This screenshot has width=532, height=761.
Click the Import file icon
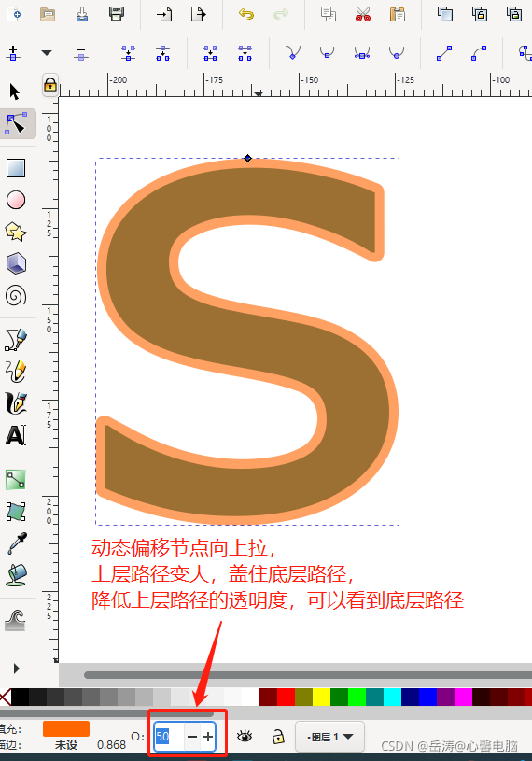(x=164, y=14)
